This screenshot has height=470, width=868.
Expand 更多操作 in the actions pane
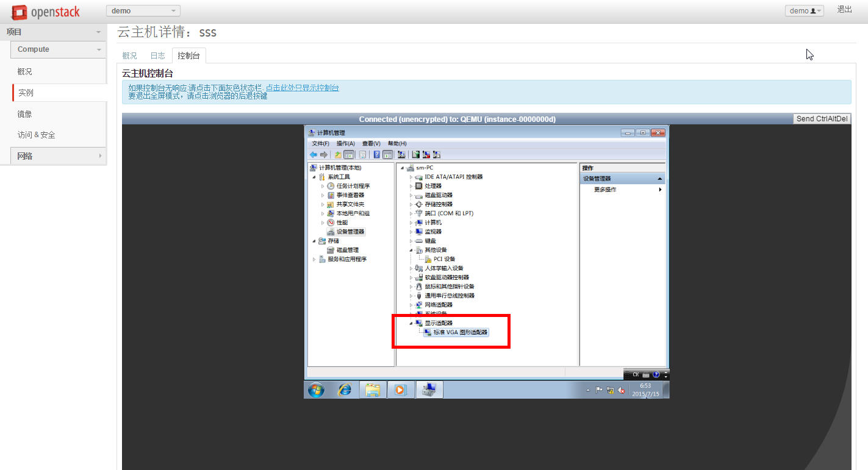click(x=622, y=190)
